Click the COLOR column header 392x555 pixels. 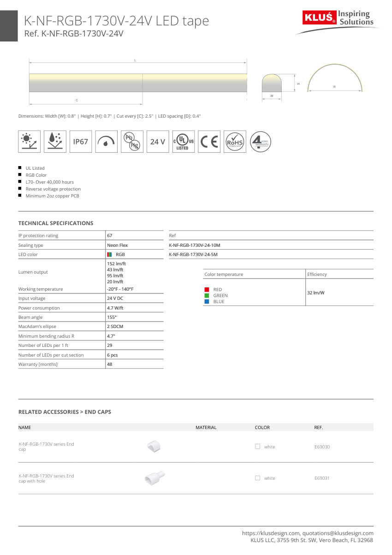click(x=262, y=428)
